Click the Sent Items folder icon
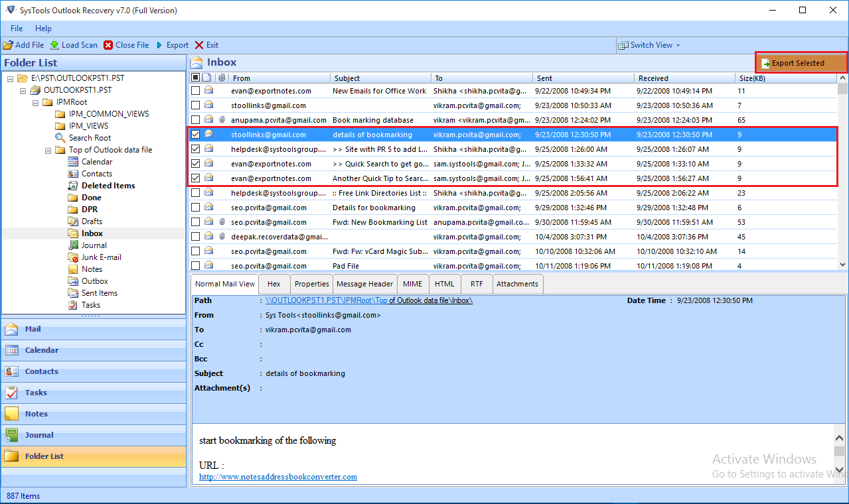 point(73,293)
